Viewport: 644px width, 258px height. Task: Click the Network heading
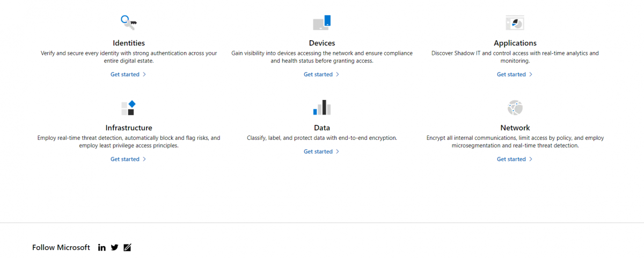pyautogui.click(x=515, y=128)
